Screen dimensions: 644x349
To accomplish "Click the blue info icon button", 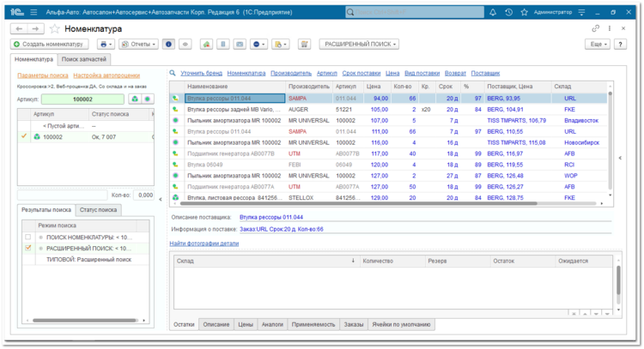I will pos(168,44).
